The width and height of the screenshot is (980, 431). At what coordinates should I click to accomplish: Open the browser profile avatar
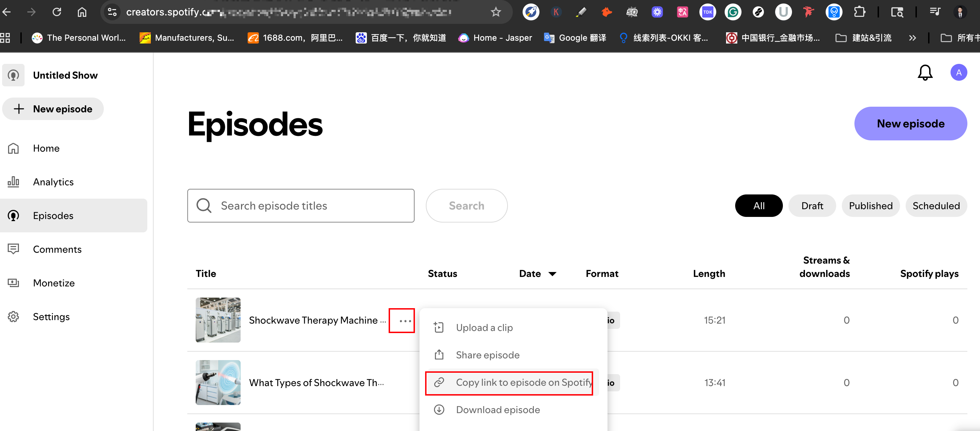(x=960, y=12)
